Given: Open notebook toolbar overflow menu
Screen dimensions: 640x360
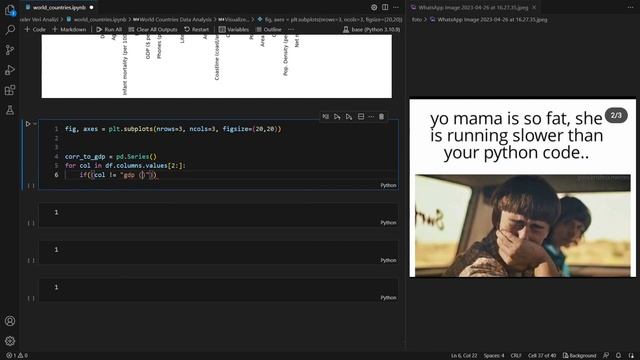Looking at the screenshot, I should point(291,29).
